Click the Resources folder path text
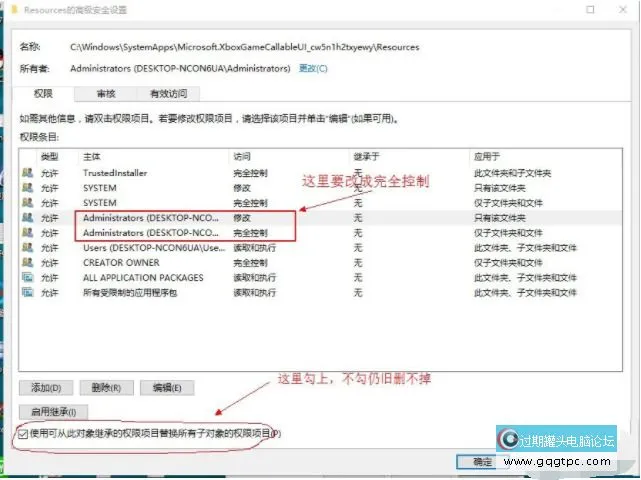Image resolution: width=641 pixels, height=480 pixels. click(x=244, y=47)
